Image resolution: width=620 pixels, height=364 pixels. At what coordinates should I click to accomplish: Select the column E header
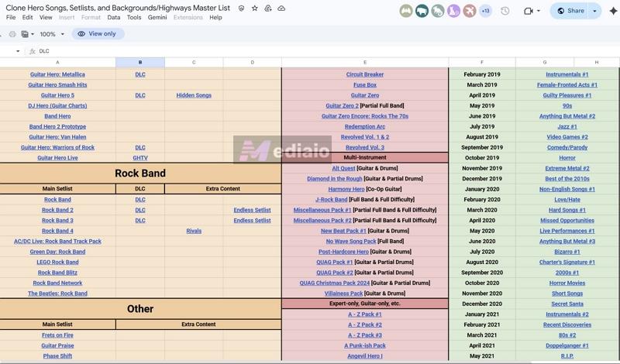point(365,63)
